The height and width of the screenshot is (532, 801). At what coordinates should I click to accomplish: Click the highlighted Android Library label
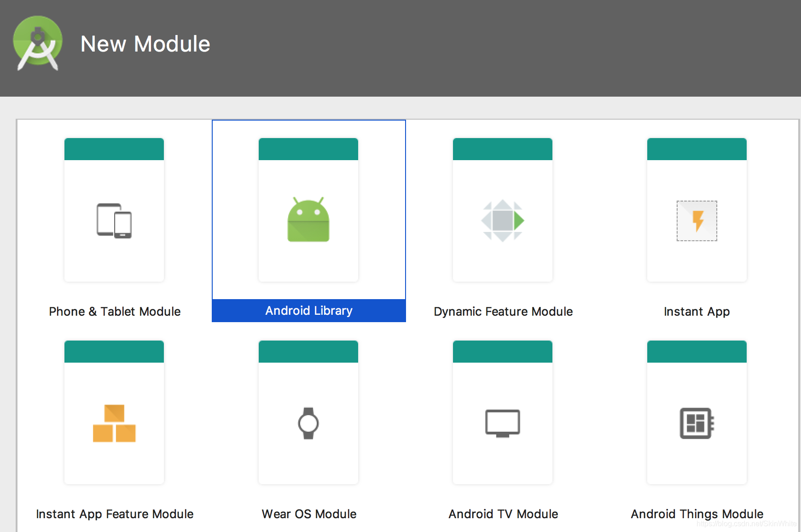(309, 311)
